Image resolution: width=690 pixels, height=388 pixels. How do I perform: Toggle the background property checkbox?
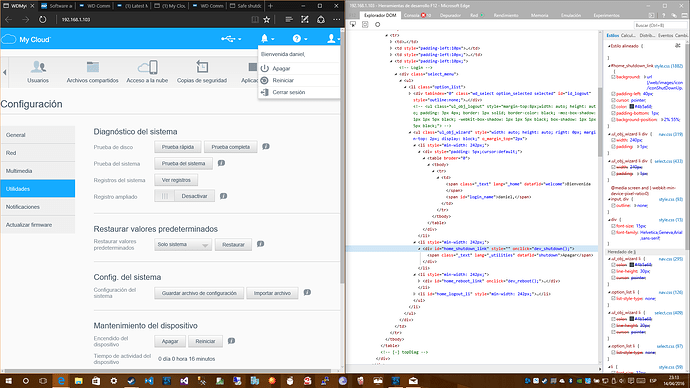click(613, 77)
